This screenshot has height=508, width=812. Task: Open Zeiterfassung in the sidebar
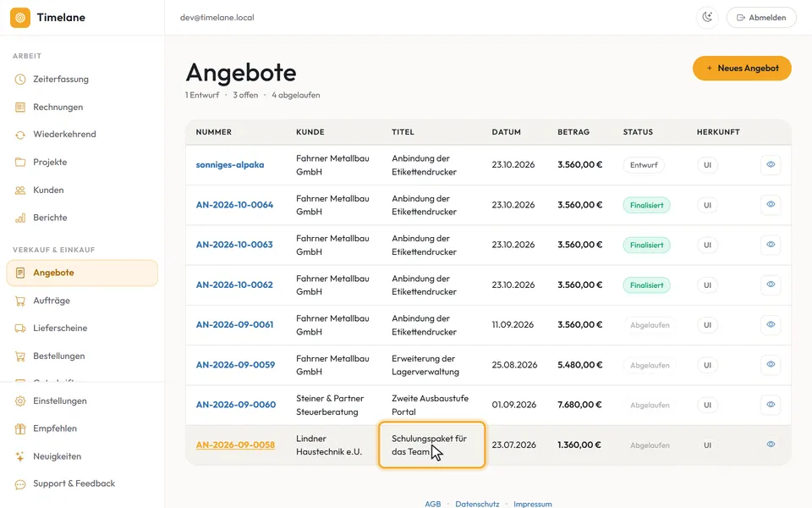click(61, 80)
